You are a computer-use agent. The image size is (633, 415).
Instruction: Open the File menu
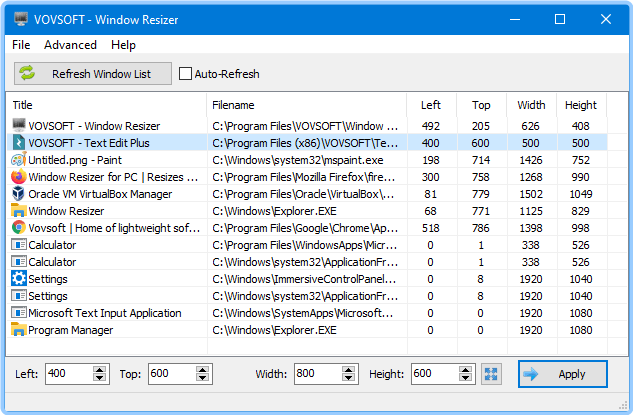(x=21, y=44)
